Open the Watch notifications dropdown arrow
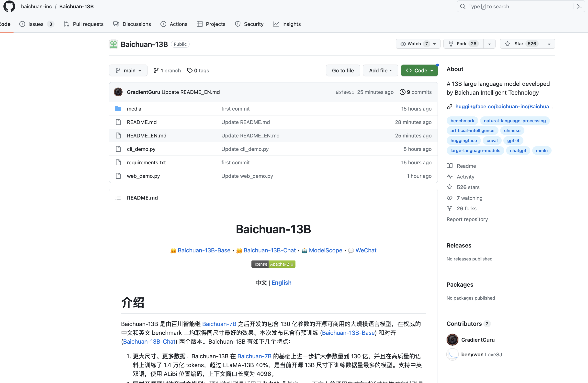Image resolution: width=588 pixels, height=383 pixels. pos(435,44)
